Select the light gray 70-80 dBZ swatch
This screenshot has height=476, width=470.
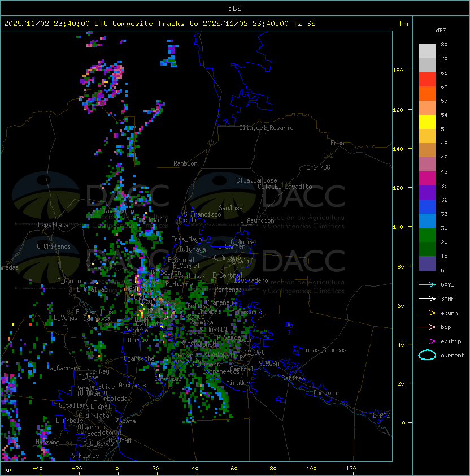[x=427, y=51]
